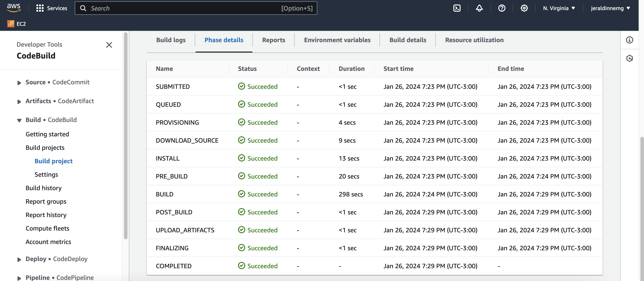The width and height of the screenshot is (644, 281).
Task: Open the jeraldinnemg account dropdown
Action: pos(610,8)
